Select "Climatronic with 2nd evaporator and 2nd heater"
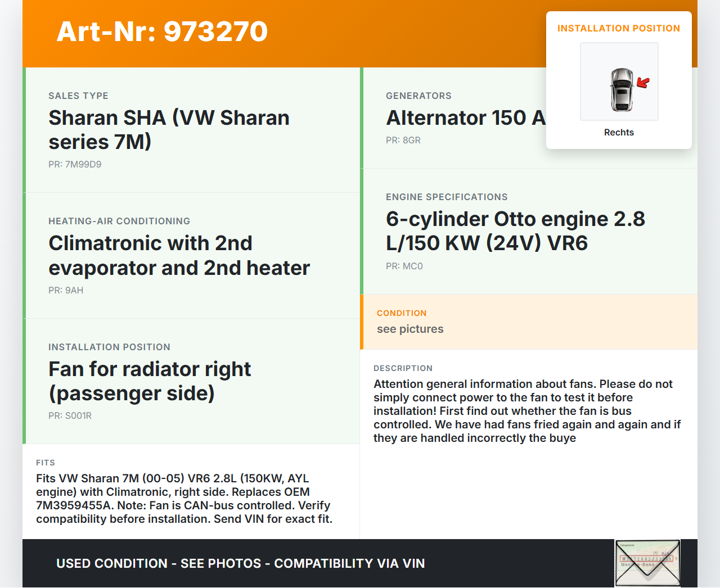The image size is (720, 588). click(x=179, y=256)
